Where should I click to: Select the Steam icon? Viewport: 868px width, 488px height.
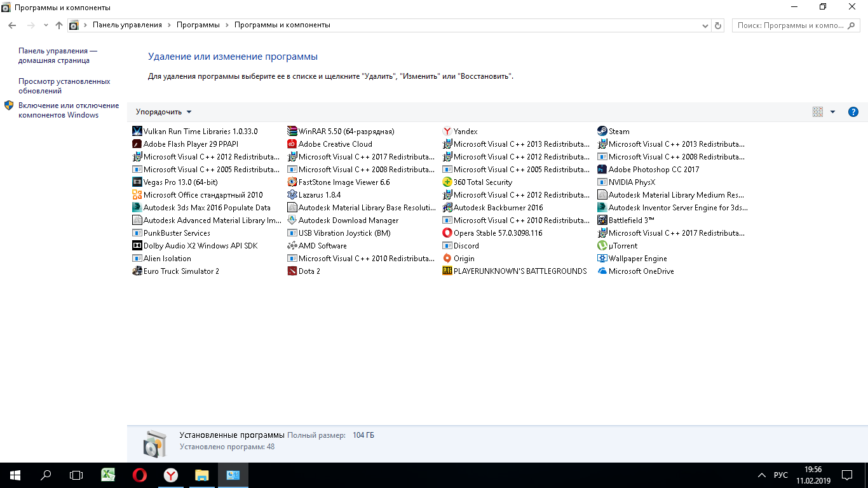coord(602,132)
